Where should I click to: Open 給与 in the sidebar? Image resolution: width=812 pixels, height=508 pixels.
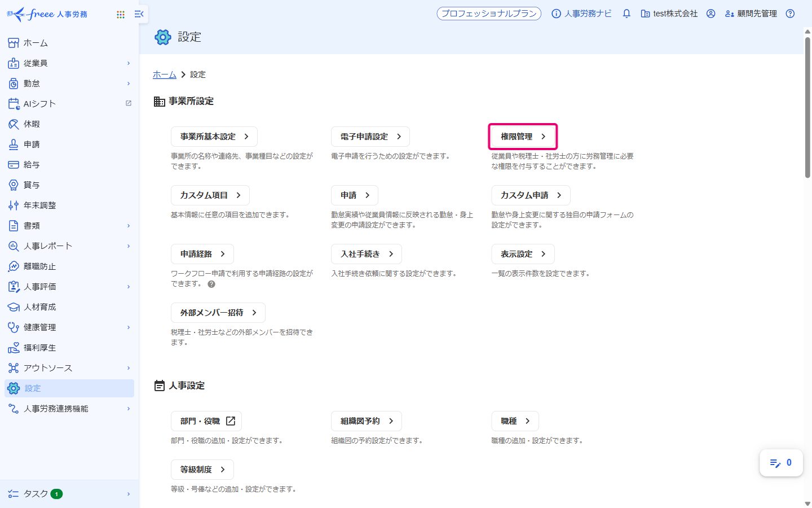click(x=69, y=165)
